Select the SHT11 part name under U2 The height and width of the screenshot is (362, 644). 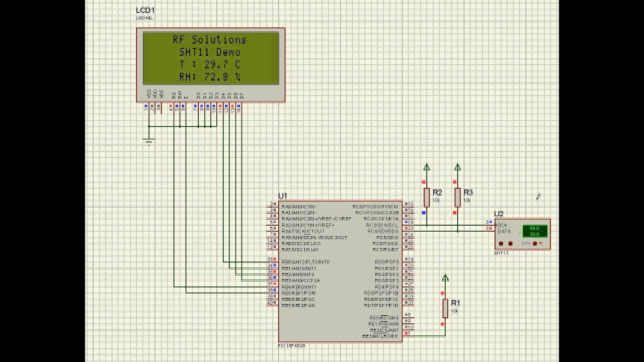tap(501, 253)
